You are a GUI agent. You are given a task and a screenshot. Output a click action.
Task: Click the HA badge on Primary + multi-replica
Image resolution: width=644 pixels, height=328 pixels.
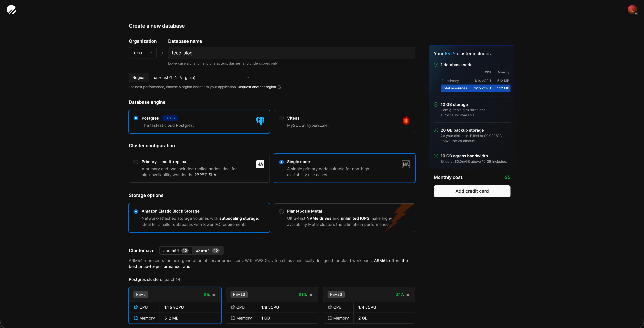click(260, 164)
